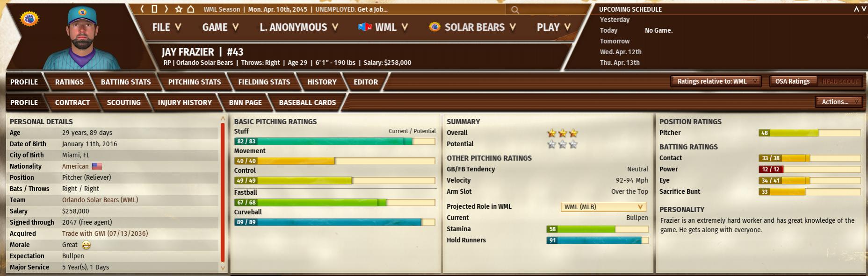Screen dimensions: 868x276
Task: Click Wed. Apr. 12th schedule entry
Action: click(621, 52)
